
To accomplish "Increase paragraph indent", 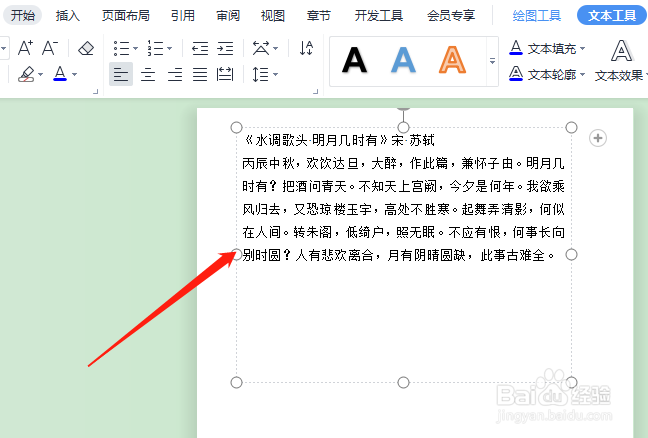I will coord(225,48).
